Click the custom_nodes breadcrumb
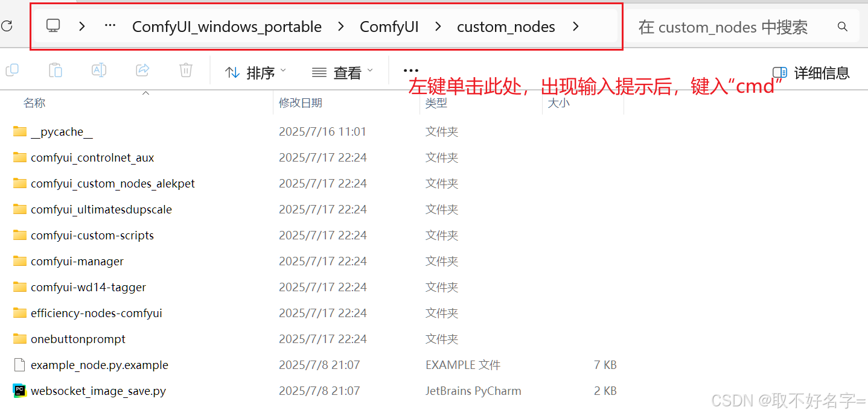Image resolution: width=868 pixels, height=416 pixels. coord(506,27)
